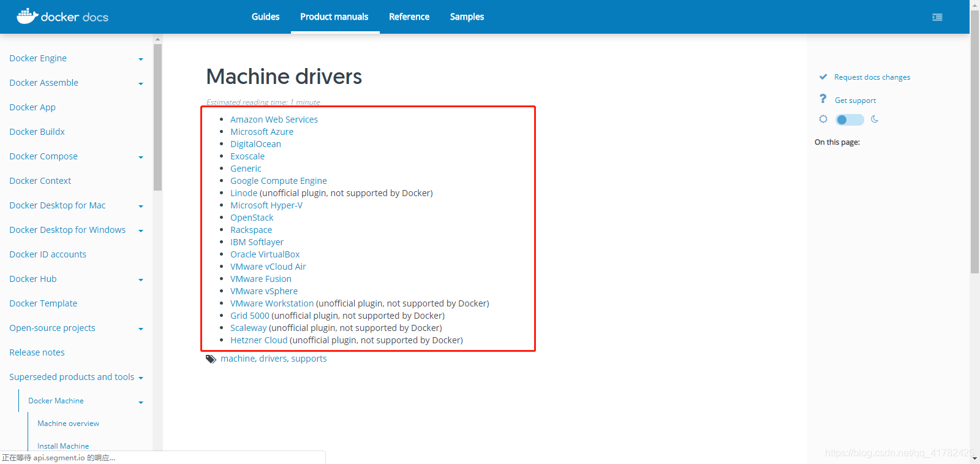
Task: Open the VMware vCloud Air link
Action: click(268, 267)
